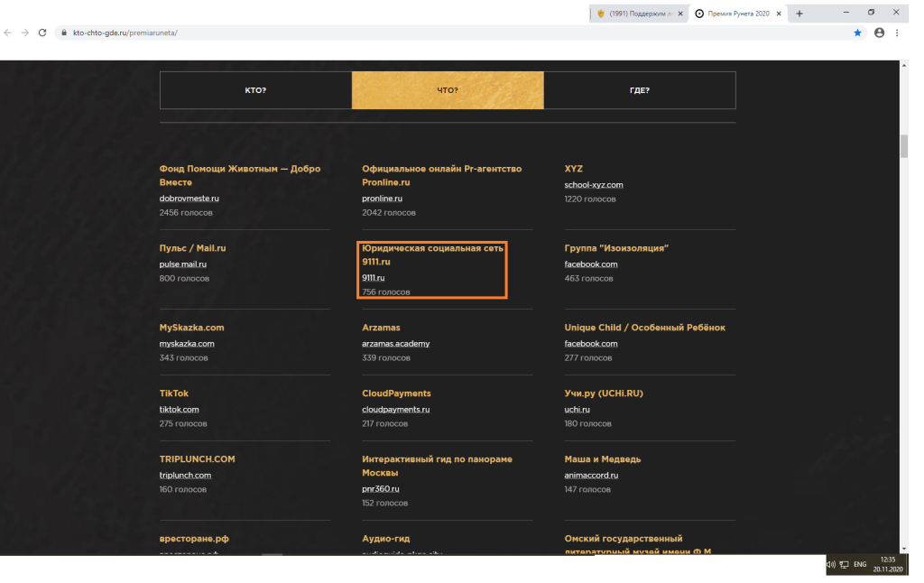The height and width of the screenshot is (583, 924).
Task: Open the ENG language switcher
Action: point(860,564)
